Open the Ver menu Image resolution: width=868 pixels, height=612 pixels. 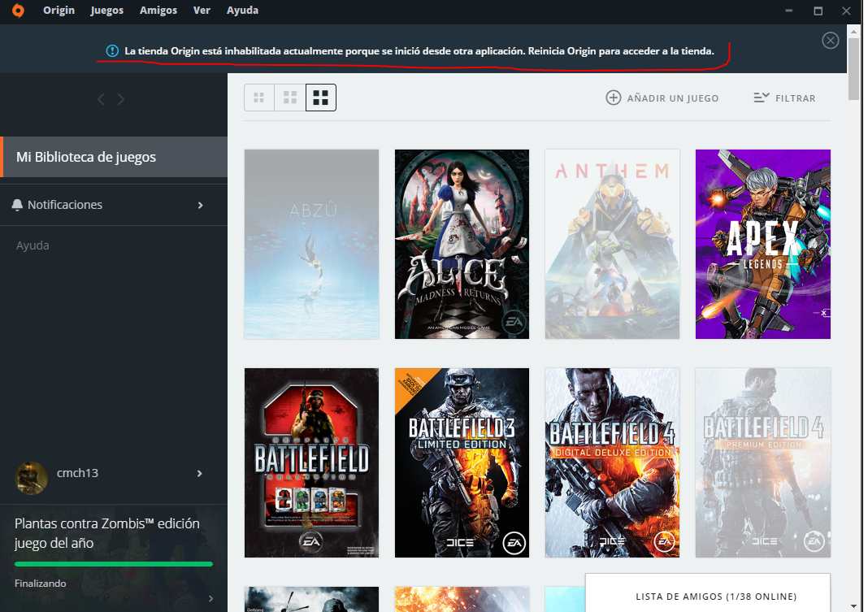coord(202,11)
